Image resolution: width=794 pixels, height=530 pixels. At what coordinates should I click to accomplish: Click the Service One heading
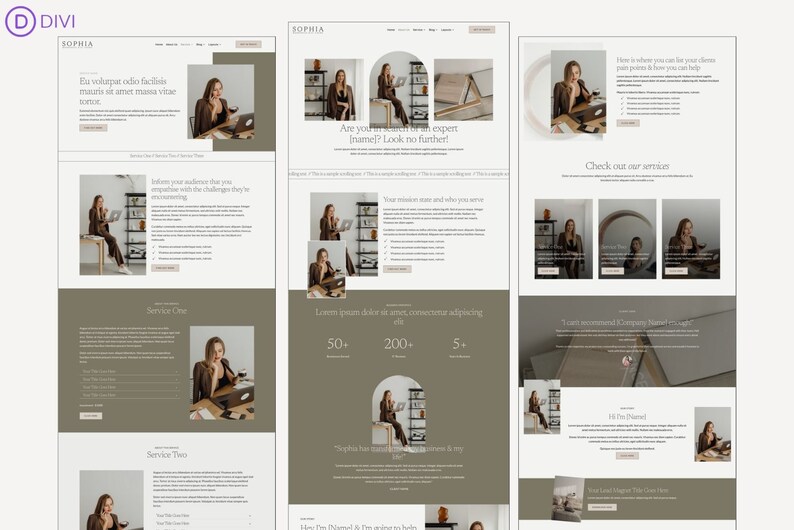(167, 310)
